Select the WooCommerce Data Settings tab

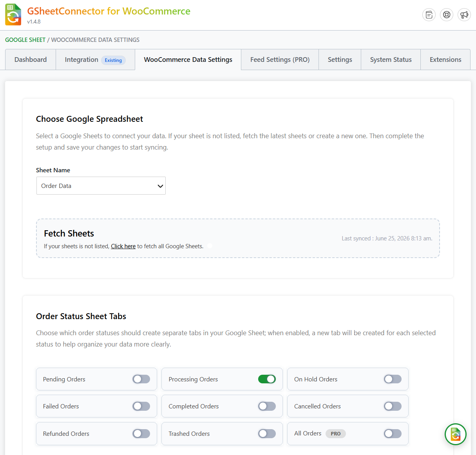[188, 60]
